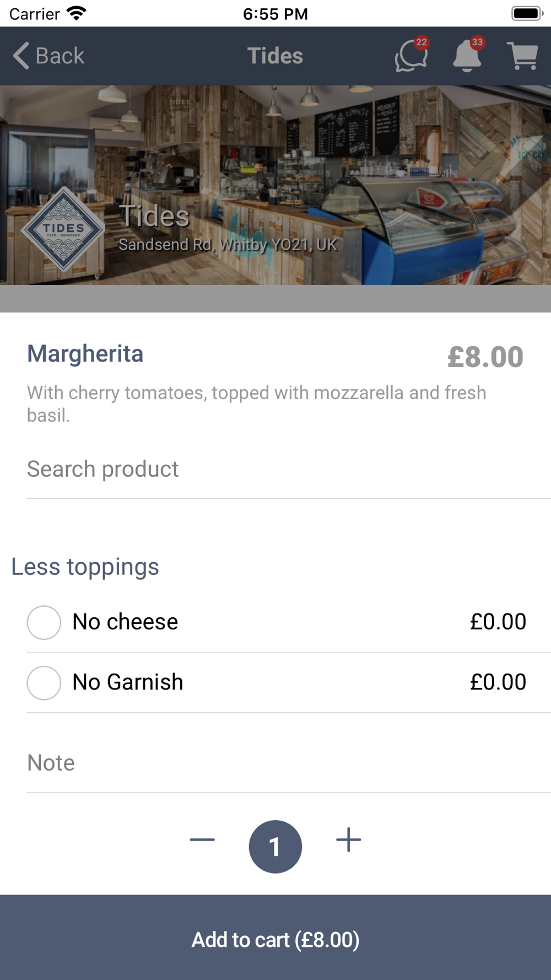Tap the Margherita product name
The height and width of the screenshot is (980, 551).
[x=85, y=354]
